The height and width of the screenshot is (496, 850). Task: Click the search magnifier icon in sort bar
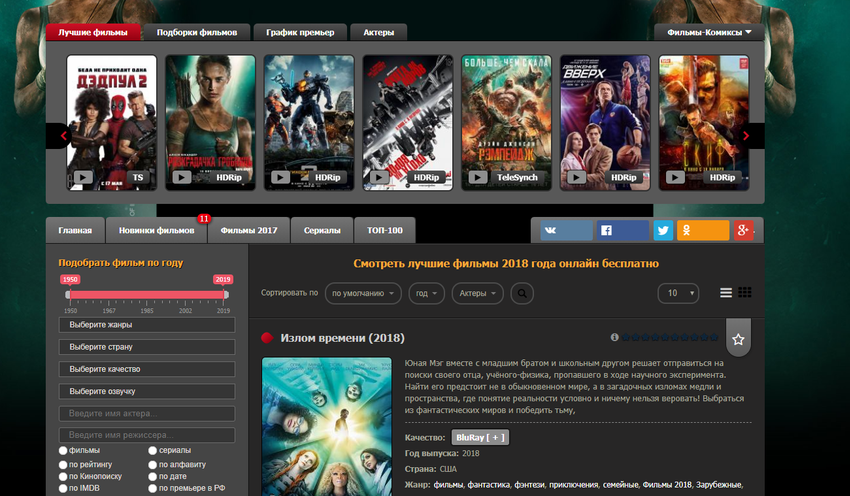[522, 293]
